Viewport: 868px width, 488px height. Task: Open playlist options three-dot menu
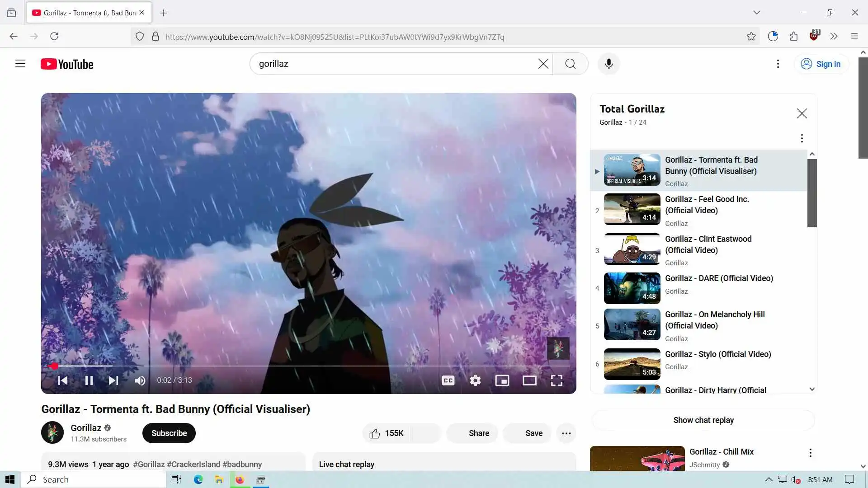[802, 138]
